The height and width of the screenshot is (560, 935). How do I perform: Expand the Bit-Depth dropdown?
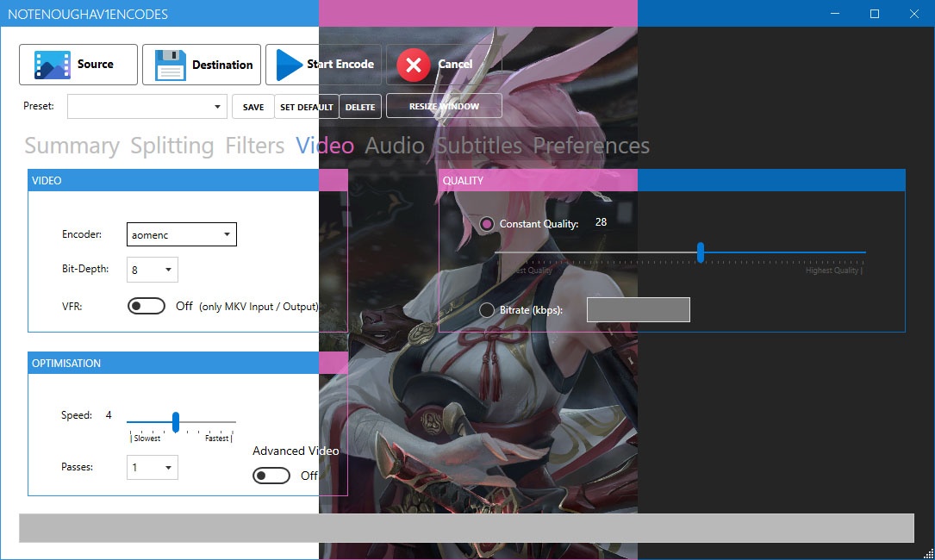pyautogui.click(x=152, y=270)
